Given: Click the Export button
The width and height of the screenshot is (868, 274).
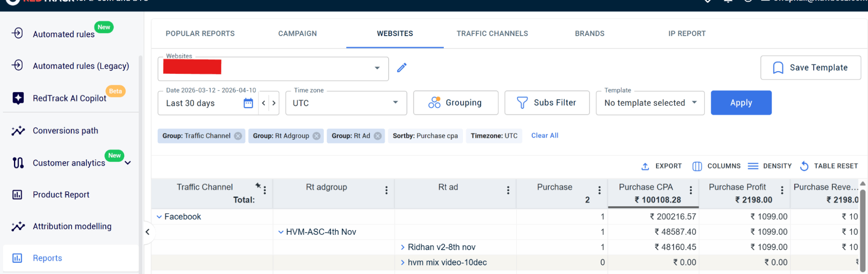Looking at the screenshot, I should [661, 166].
